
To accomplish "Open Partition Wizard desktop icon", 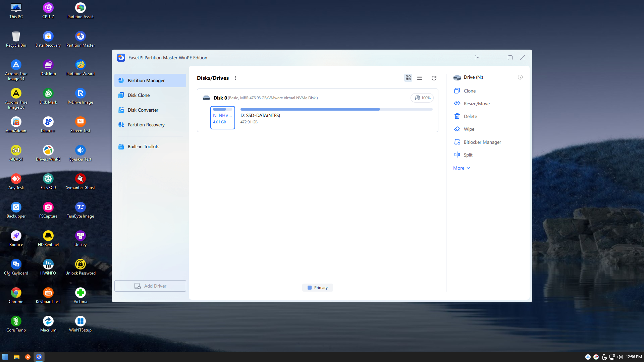I will (x=80, y=68).
